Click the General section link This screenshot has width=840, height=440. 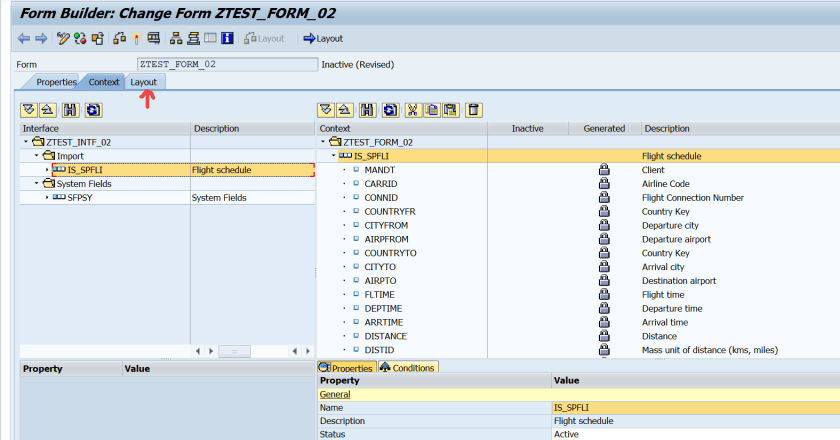click(x=335, y=394)
